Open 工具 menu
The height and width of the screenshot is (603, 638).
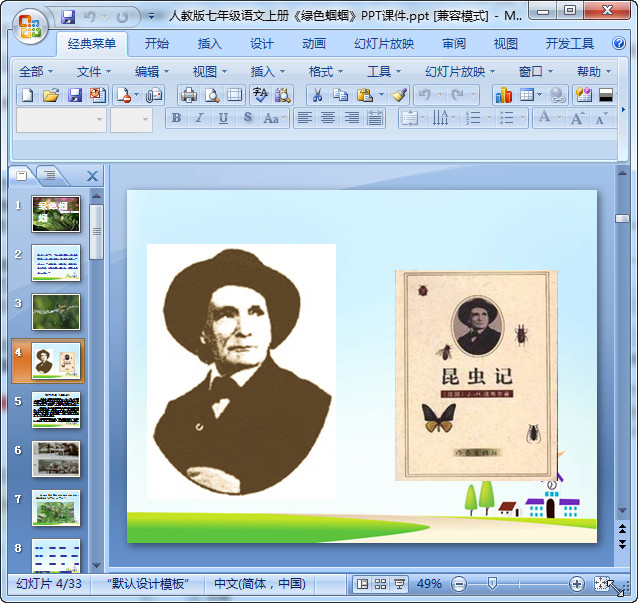[384, 72]
